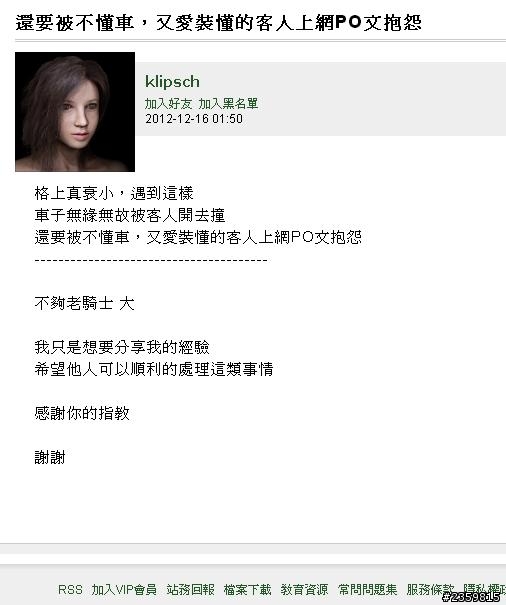Open the 服務條款 terms link
This screenshot has width=506, height=605.
coord(430,590)
